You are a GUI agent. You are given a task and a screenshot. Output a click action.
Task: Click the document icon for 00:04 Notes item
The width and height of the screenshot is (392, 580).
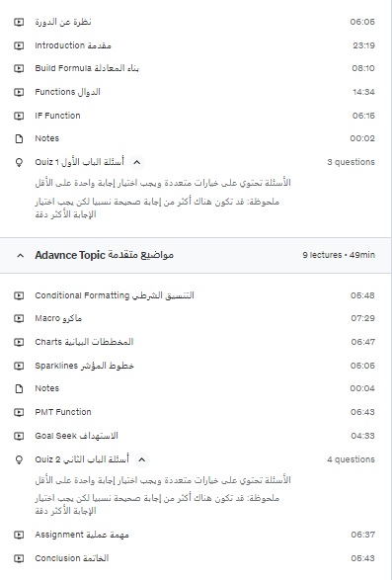click(19, 388)
